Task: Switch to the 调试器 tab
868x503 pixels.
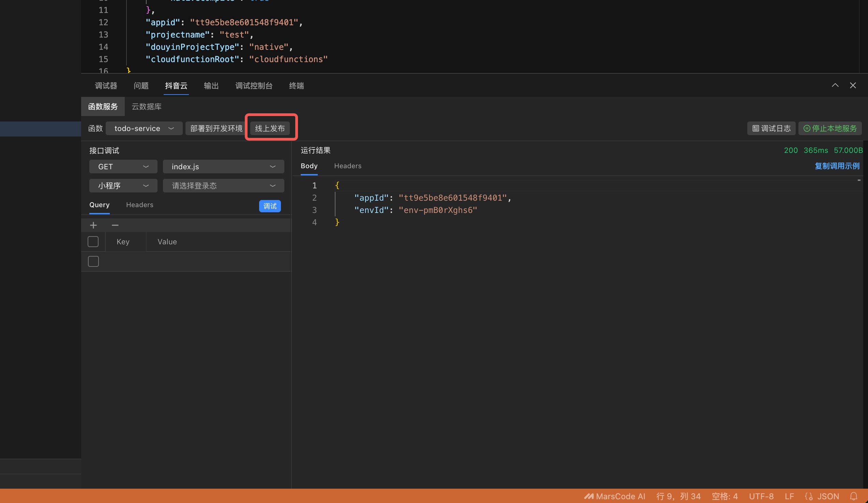Action: click(x=106, y=86)
